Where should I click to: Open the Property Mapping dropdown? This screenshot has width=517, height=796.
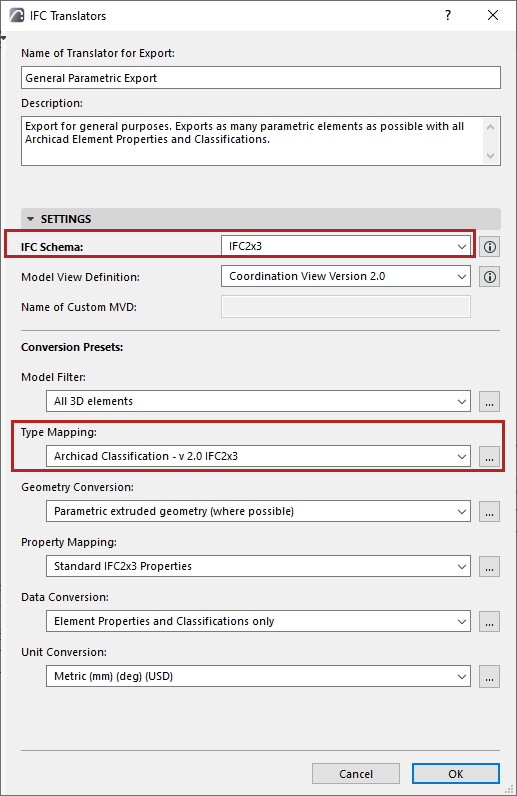(258, 566)
